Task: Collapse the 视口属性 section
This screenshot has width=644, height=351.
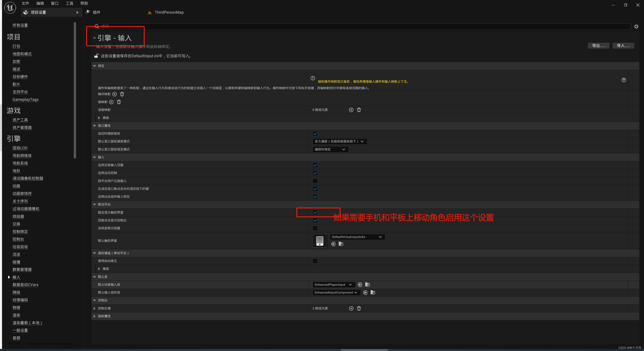Action: [x=94, y=126]
